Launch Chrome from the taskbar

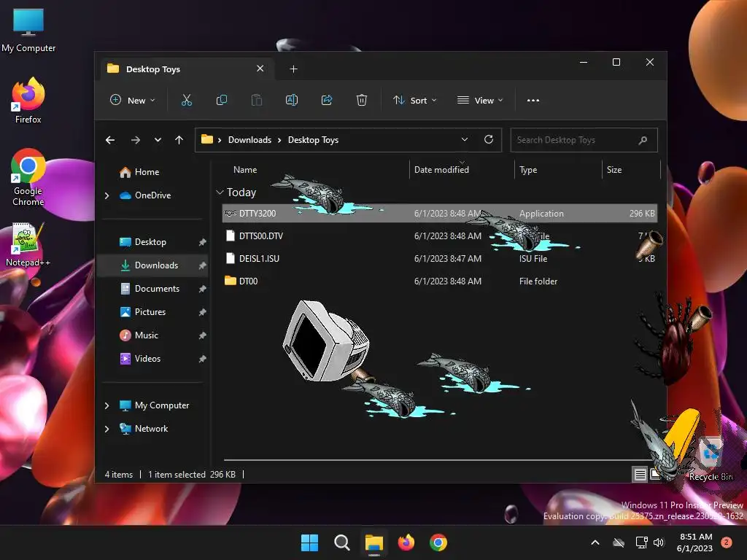tap(438, 542)
